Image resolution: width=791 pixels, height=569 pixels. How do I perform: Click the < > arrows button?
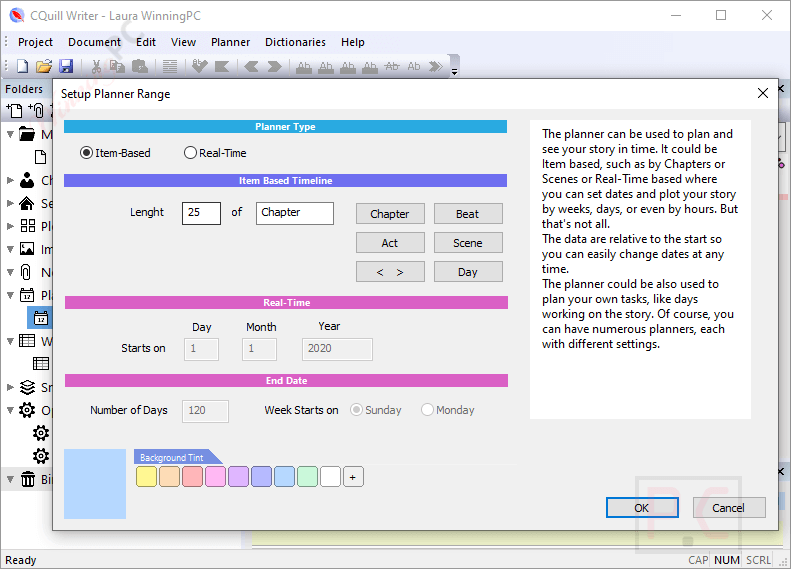[x=390, y=272]
